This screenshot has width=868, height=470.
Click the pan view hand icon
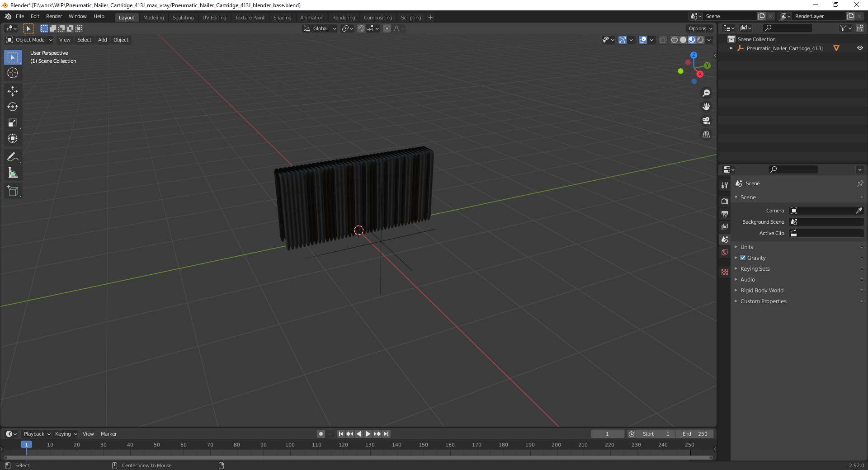pos(706,107)
